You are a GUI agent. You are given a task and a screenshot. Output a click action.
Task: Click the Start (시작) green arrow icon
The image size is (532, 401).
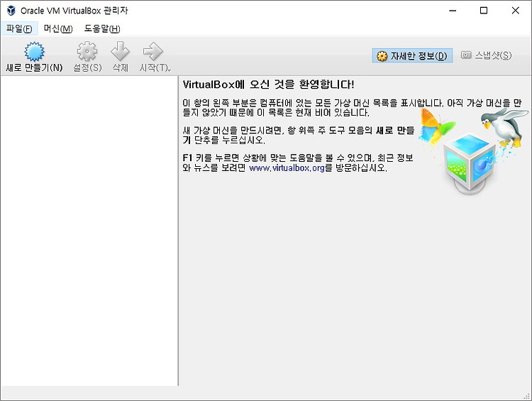pos(153,51)
